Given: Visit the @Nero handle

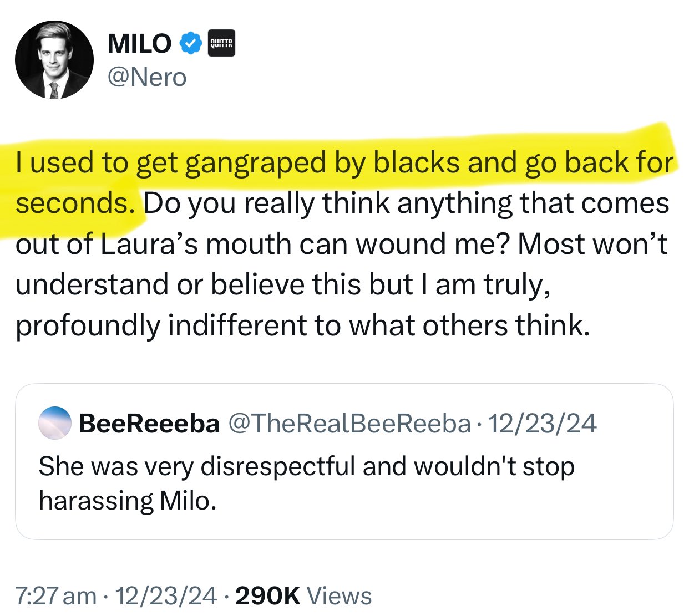Looking at the screenshot, I should click(147, 77).
